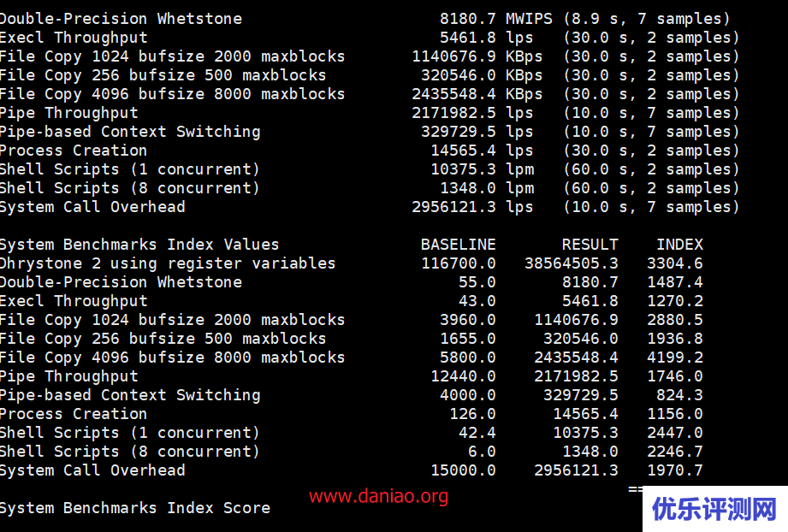Click the double equals sign above the score
The height and width of the screenshot is (532, 788).
click(635, 489)
